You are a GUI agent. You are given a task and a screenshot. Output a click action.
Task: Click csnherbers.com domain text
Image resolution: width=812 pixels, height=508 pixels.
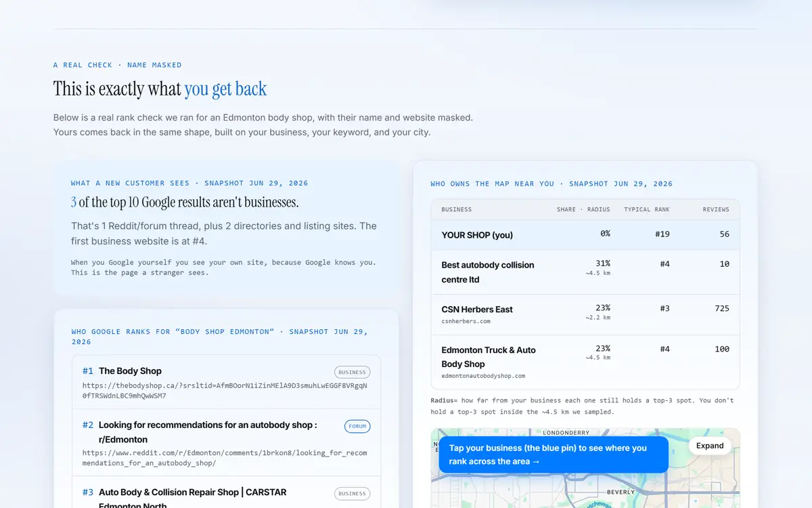[x=466, y=321]
